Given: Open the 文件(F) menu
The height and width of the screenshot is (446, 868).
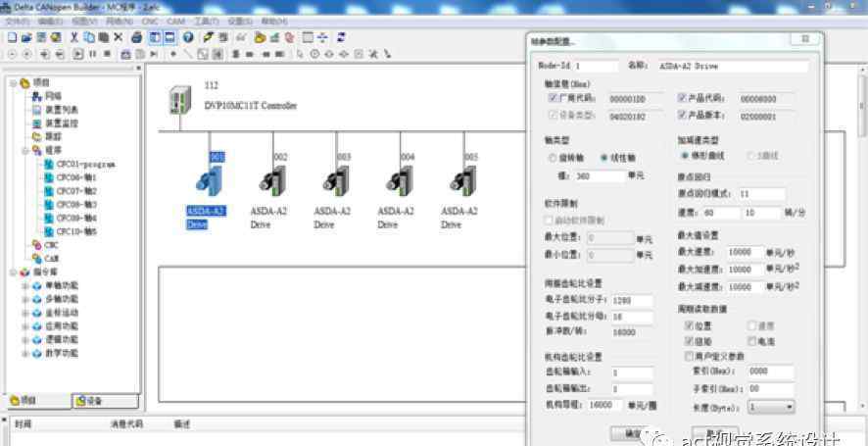Looking at the screenshot, I should [18, 21].
